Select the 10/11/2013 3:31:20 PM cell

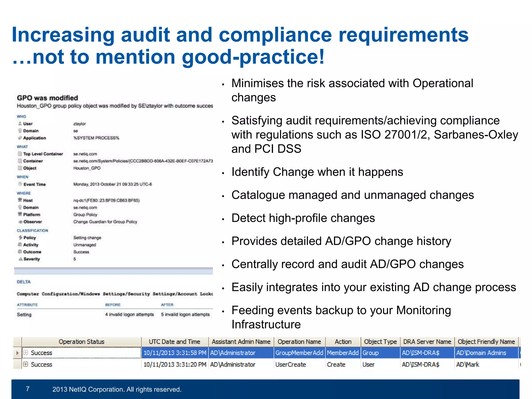pyautogui.click(x=175, y=364)
